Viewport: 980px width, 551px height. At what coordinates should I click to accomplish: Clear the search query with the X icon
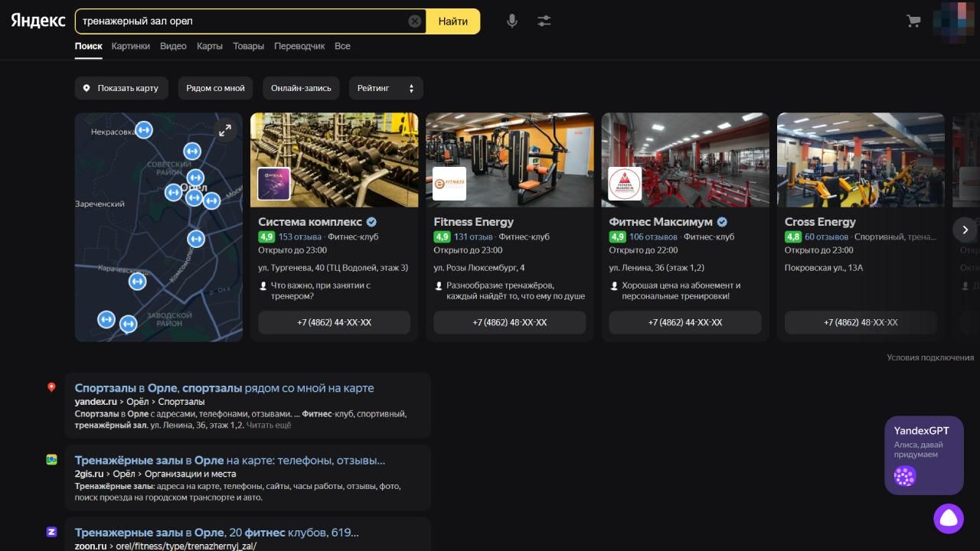tap(414, 21)
